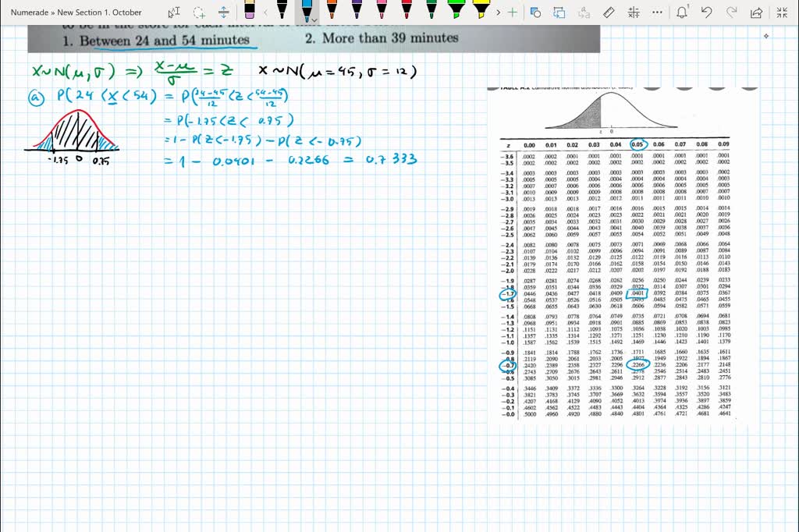Expand the additional pens list
Screen dimensions: 799x532
(499, 11)
